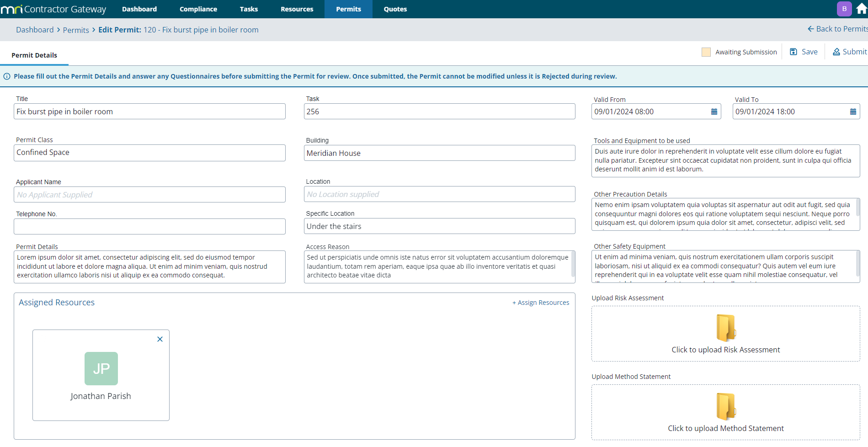Screen dimensions: 868x447
Task: Click the Method Statement upload folder icon
Action: (x=725, y=407)
